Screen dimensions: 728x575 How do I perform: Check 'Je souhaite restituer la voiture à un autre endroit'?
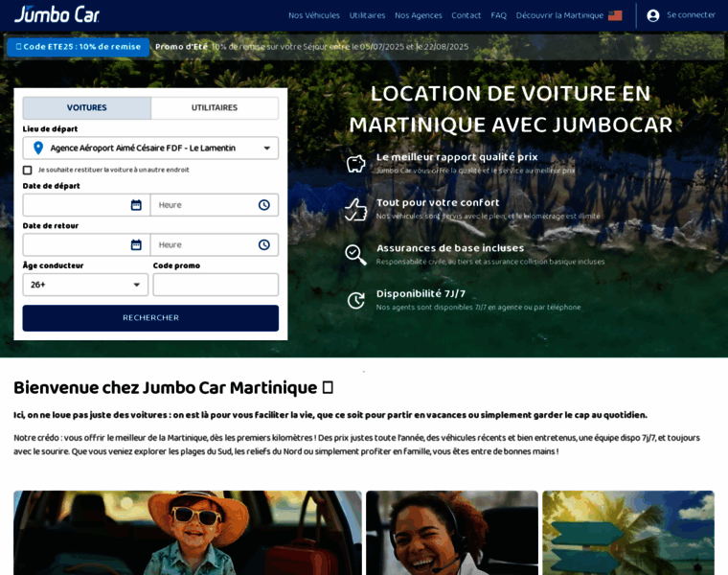[28, 170]
